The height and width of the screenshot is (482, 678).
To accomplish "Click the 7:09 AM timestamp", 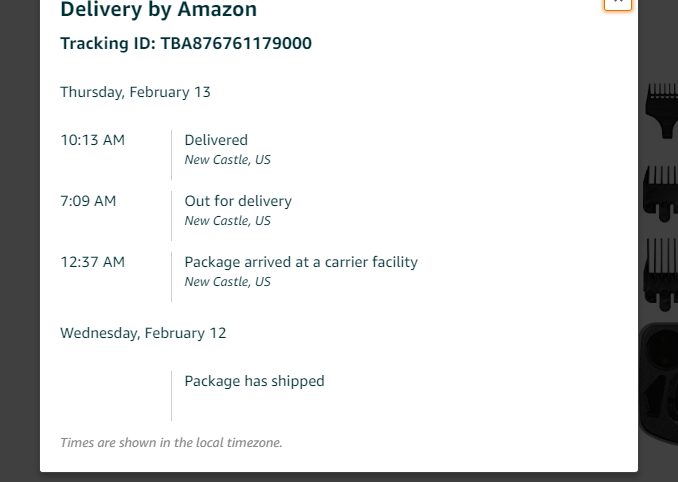I will coord(88,201).
